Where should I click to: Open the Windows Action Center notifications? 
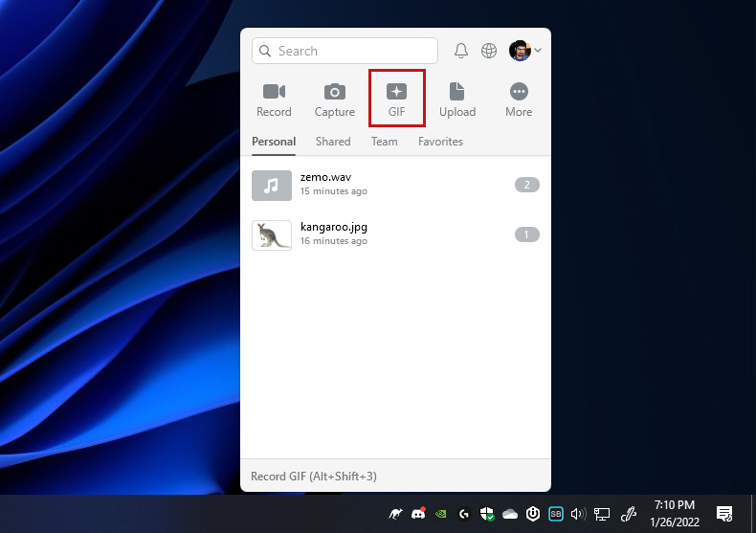point(724,514)
